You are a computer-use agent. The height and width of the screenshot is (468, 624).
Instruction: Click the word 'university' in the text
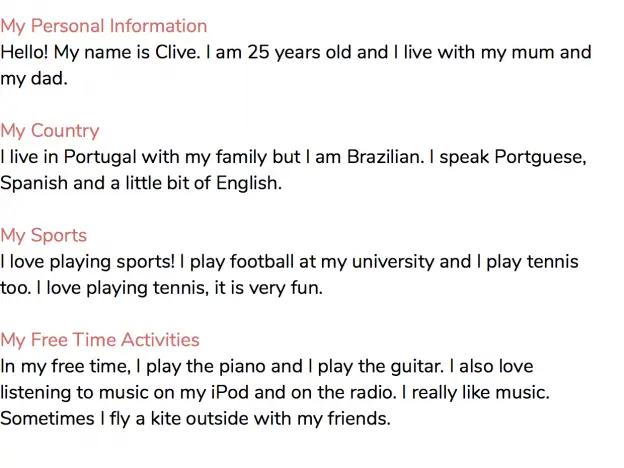point(393,262)
